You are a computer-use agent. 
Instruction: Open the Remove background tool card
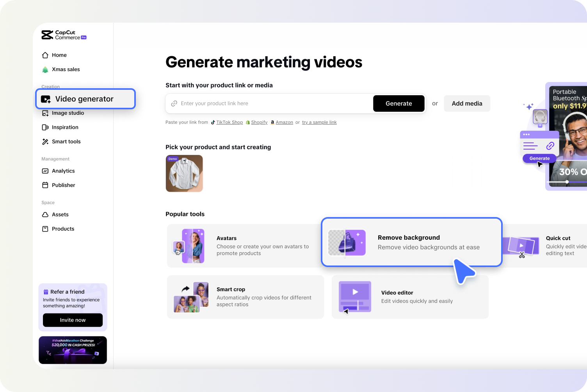click(411, 242)
